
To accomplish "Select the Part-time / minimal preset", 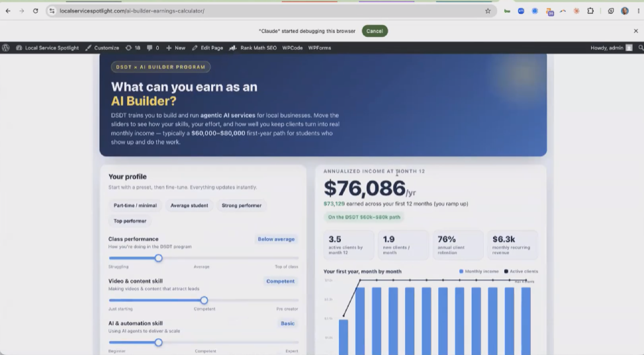I will pos(135,205).
